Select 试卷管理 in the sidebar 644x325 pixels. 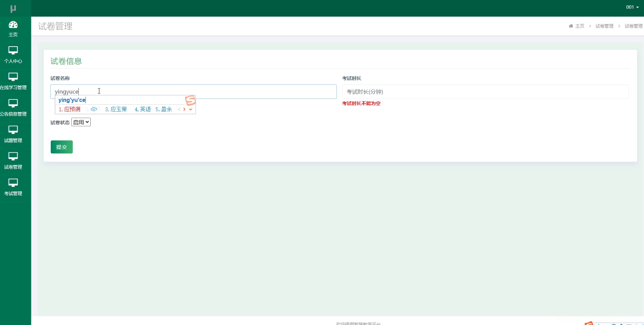click(13, 162)
